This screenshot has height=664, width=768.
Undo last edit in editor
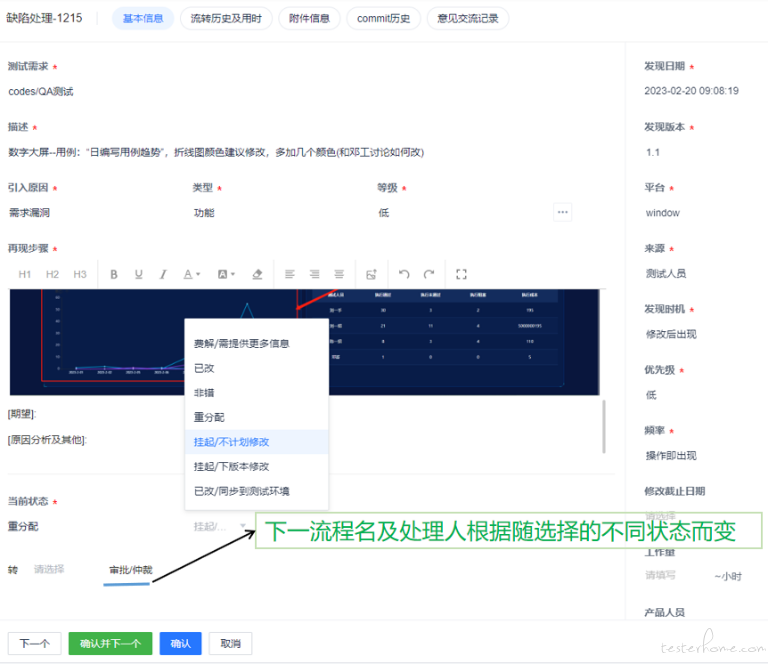click(404, 274)
